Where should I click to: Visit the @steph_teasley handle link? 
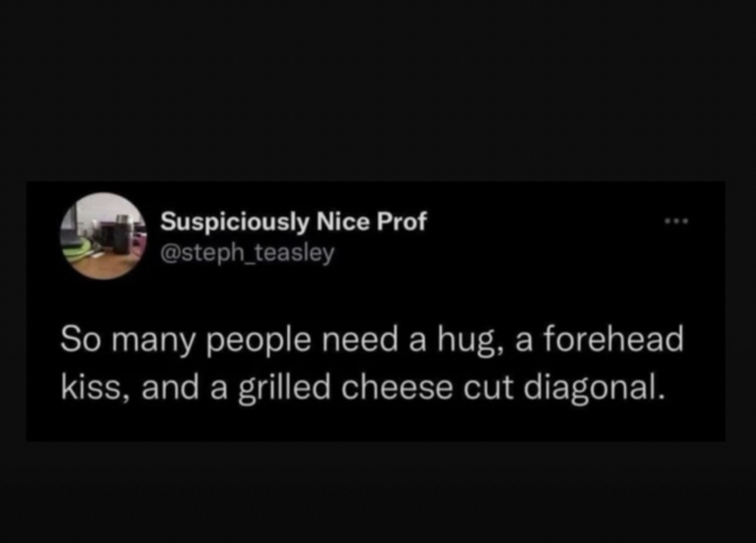pos(247,253)
